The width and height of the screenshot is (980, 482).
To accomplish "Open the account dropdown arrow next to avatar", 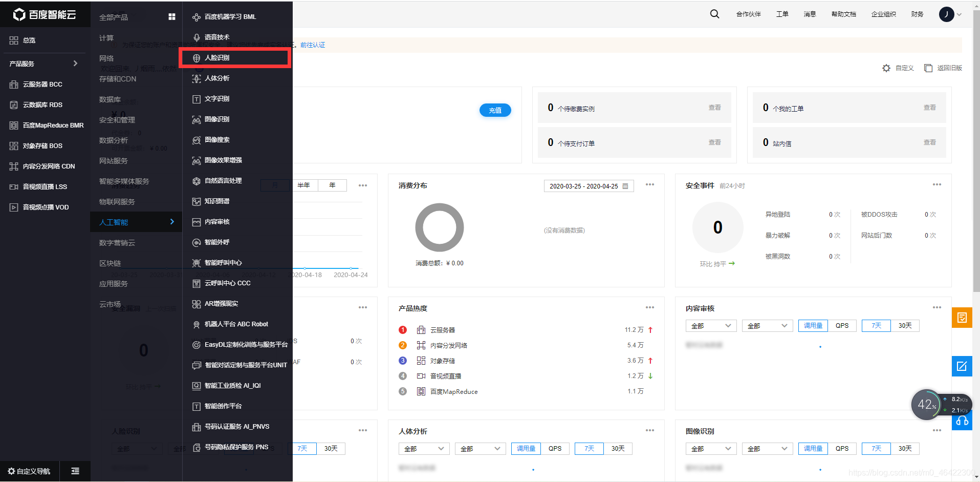I will [959, 14].
